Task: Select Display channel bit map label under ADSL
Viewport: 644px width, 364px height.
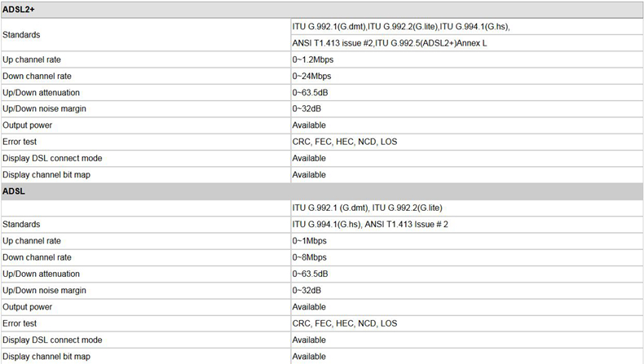Action: click(46, 357)
